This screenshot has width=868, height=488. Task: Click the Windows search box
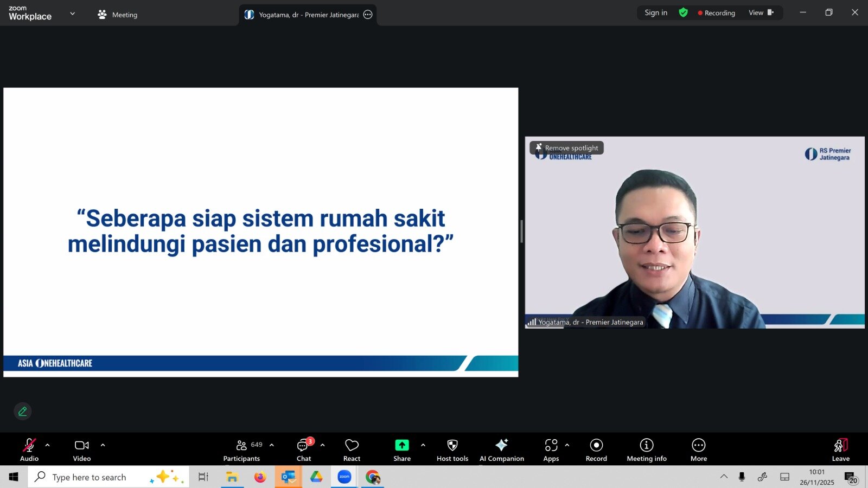90,477
